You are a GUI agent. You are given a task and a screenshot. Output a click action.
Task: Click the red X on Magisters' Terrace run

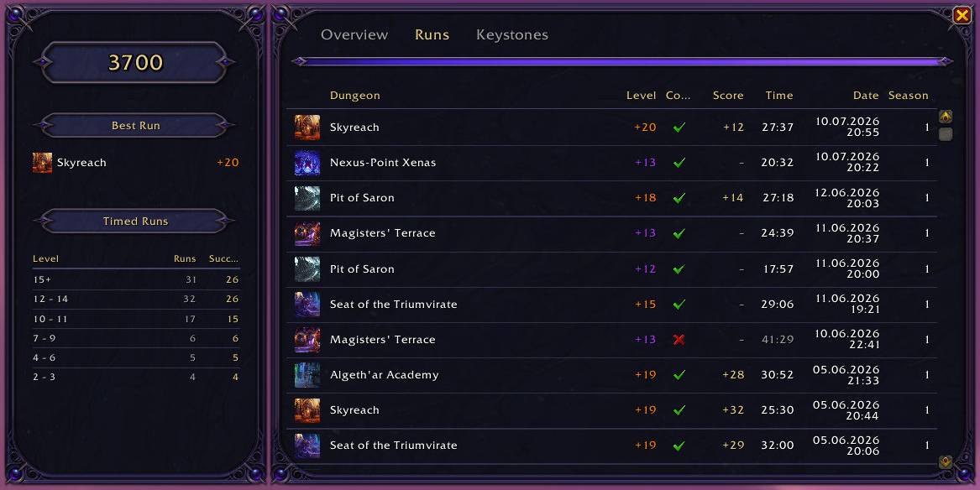[x=679, y=340]
